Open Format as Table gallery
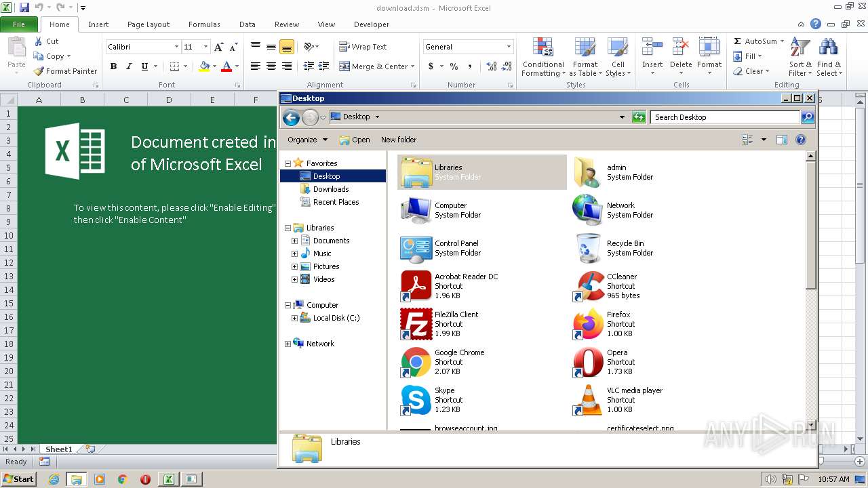 (585, 57)
